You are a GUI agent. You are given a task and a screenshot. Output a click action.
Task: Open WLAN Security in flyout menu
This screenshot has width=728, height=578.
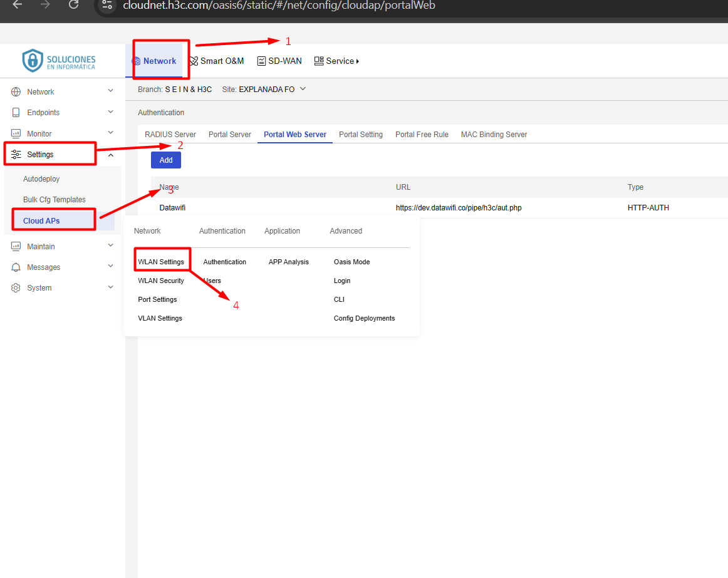coord(160,281)
